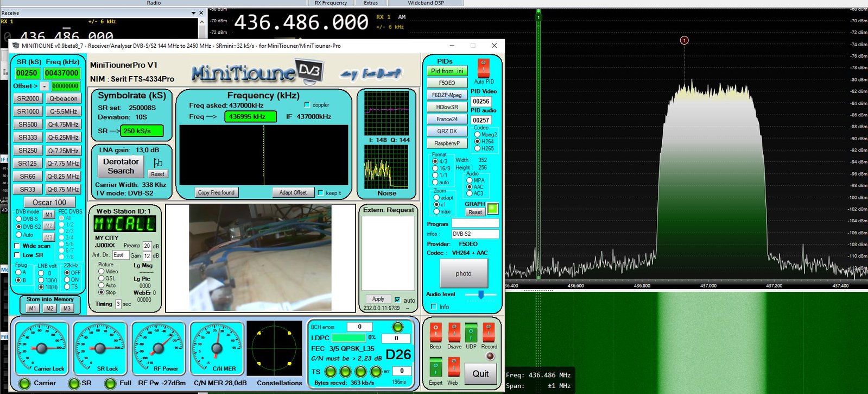The width and height of the screenshot is (868, 394).
Task: Open the RX Frequency tab
Action: tap(331, 3)
